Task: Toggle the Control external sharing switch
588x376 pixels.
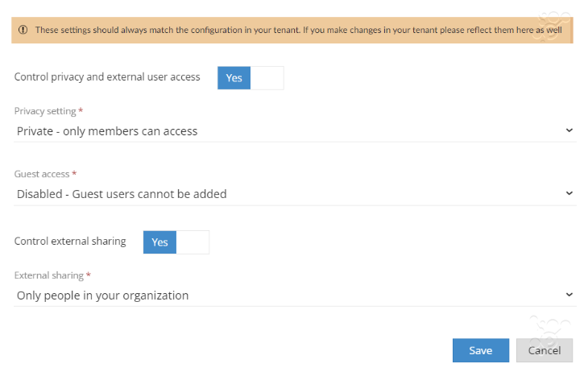Action: [176, 242]
